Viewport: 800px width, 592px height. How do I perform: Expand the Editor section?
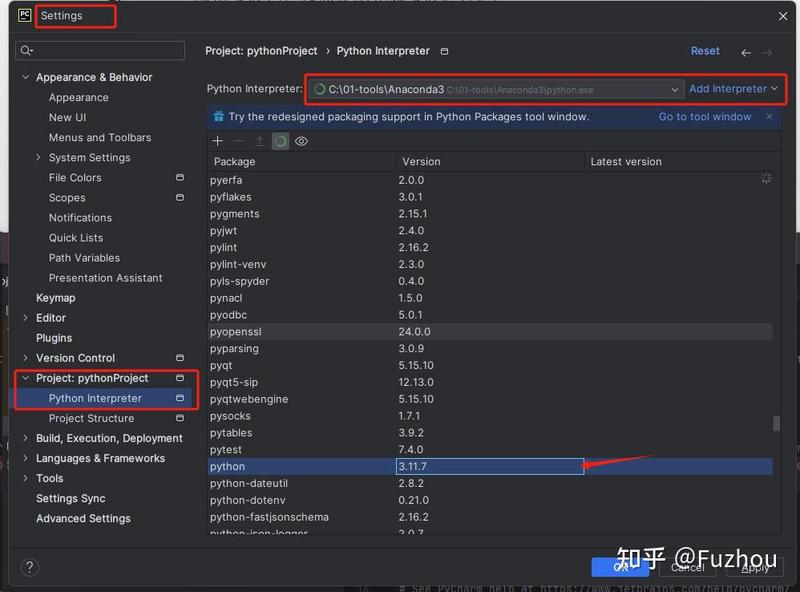[x=25, y=317]
